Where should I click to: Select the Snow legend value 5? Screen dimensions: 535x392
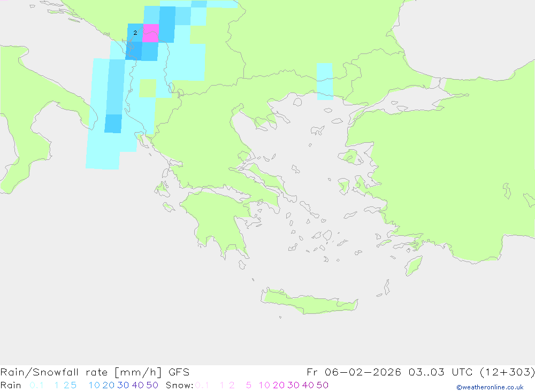(249, 385)
